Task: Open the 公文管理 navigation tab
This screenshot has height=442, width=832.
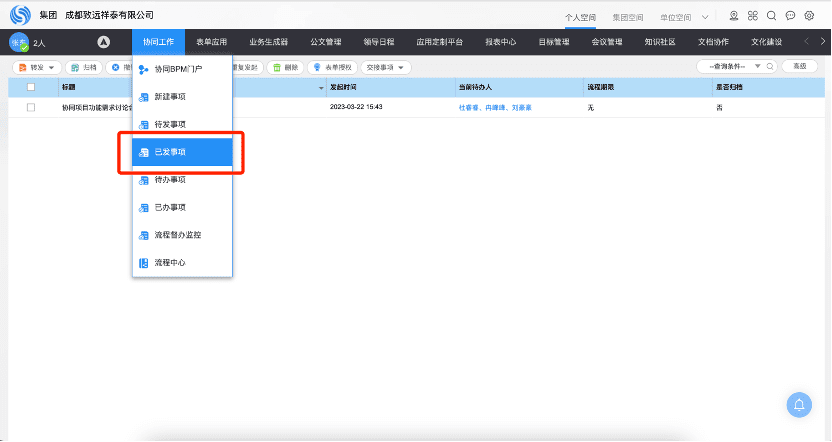Action: pos(326,42)
